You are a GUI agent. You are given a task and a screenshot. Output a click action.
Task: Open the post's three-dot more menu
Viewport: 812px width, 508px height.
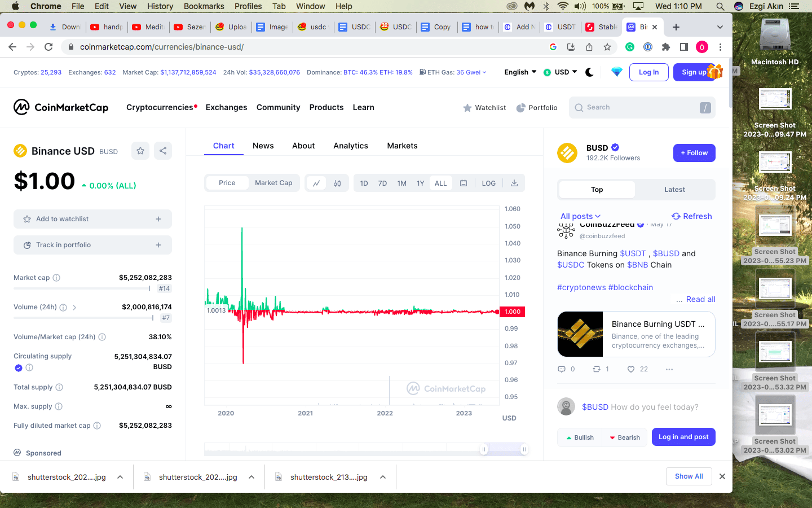pos(669,369)
